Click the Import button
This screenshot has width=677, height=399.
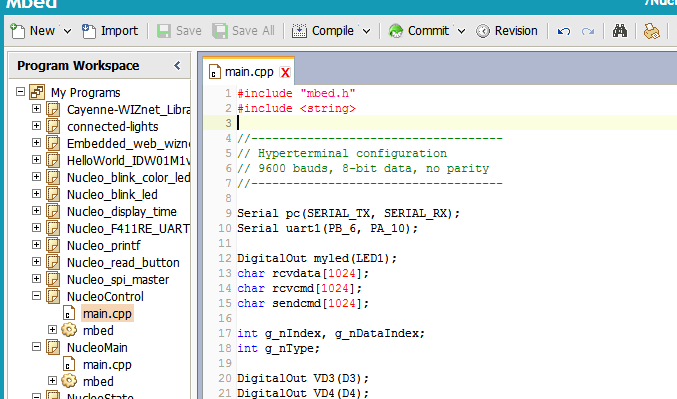pyautogui.click(x=110, y=31)
